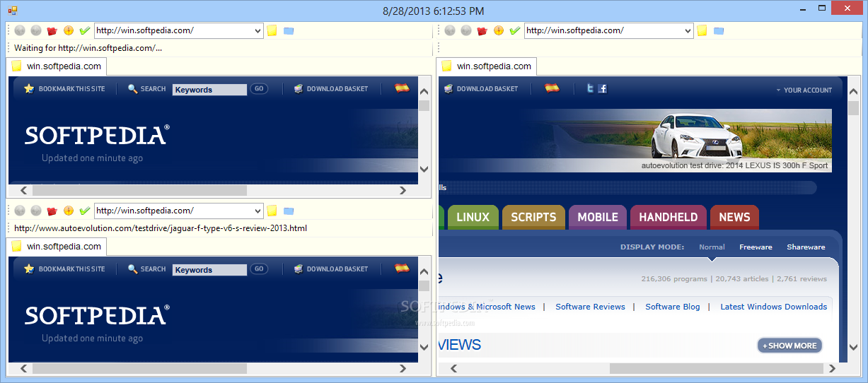The image size is (868, 383).
Task: Open the address dropdown in the bottom-left pane
Action: (x=257, y=211)
